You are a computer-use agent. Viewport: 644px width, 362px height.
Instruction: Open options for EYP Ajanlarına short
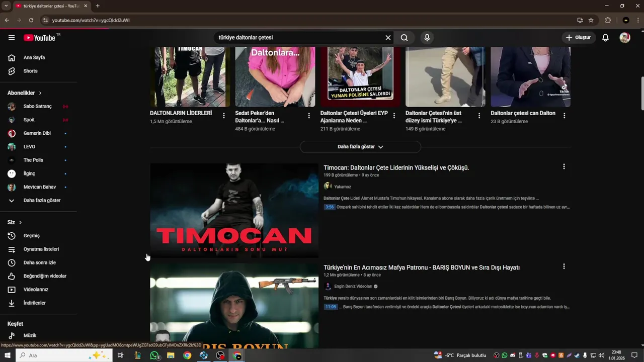click(394, 116)
